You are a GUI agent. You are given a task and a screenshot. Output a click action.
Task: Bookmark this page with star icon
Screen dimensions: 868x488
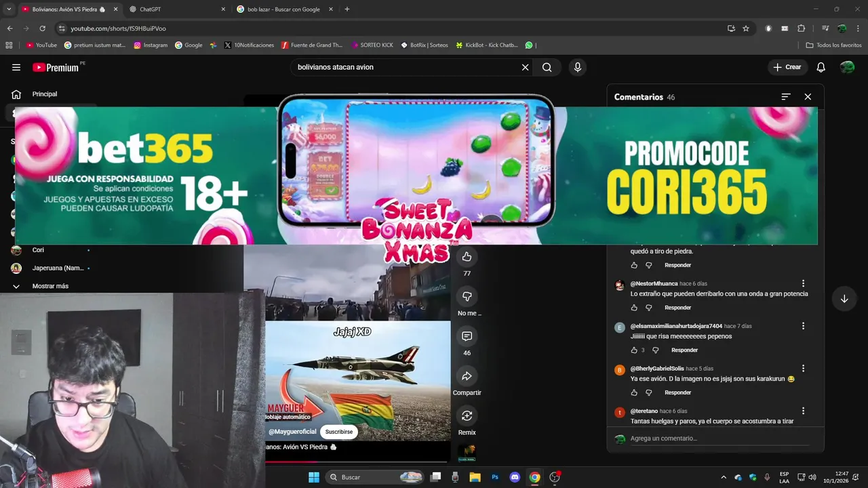click(x=746, y=28)
